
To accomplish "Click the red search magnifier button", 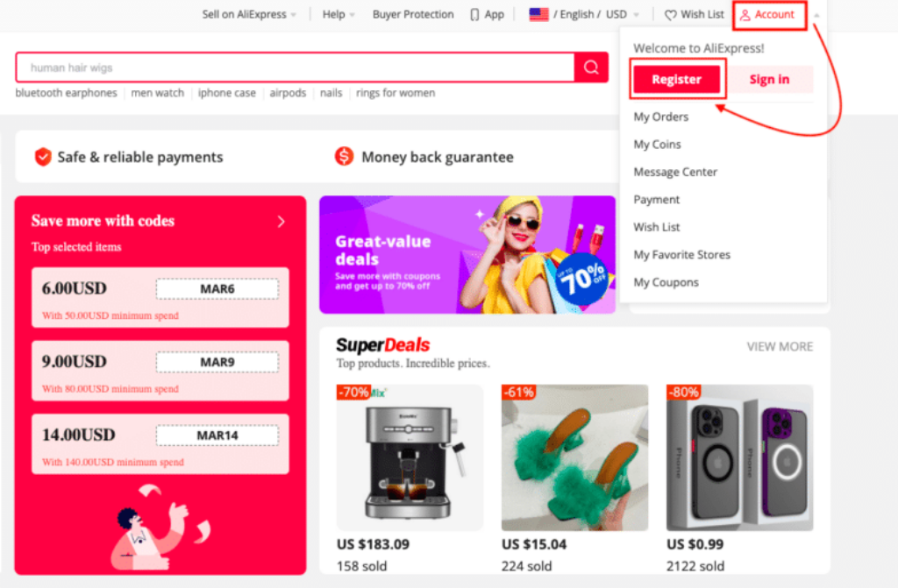I will pyautogui.click(x=591, y=67).
